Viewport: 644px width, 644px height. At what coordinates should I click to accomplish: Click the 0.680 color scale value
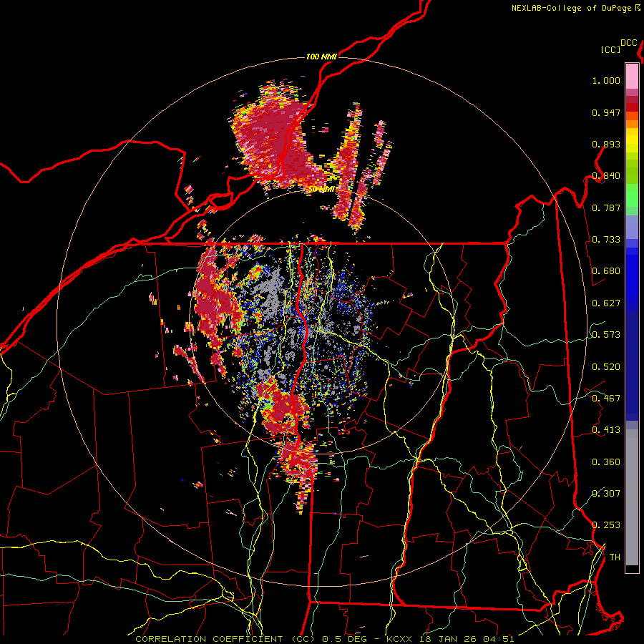(x=606, y=271)
